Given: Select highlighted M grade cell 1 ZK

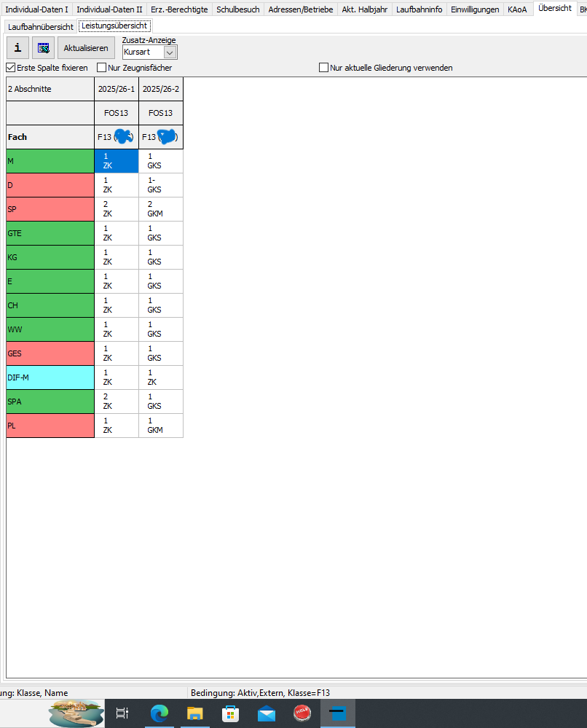Looking at the screenshot, I should [117, 161].
